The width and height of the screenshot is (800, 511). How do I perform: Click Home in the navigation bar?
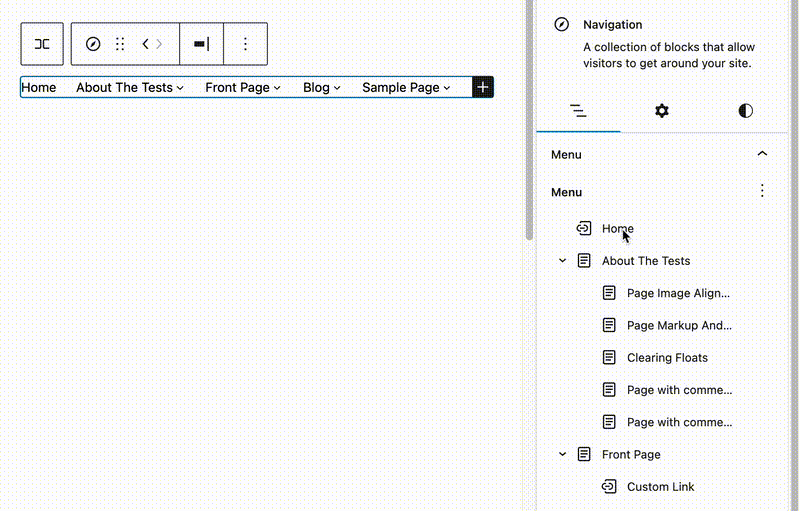(39, 87)
